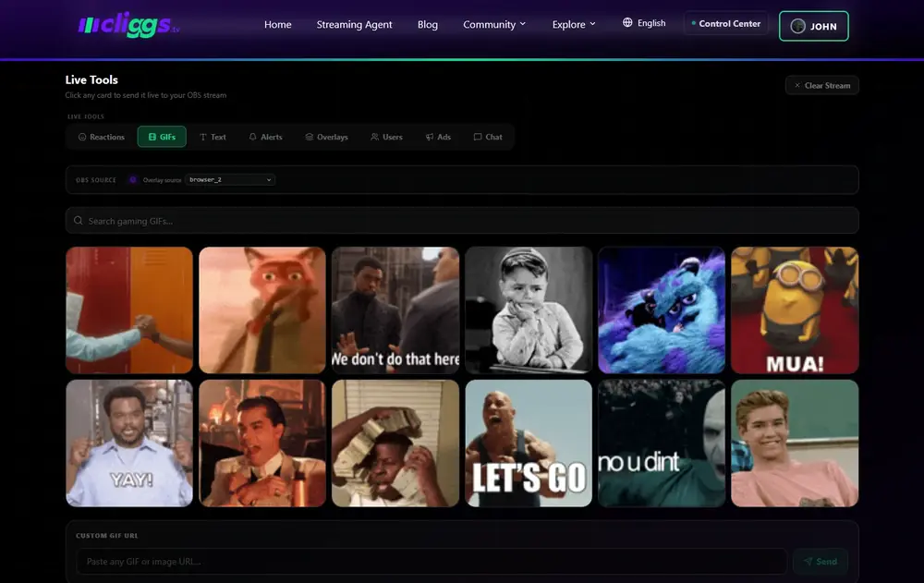
Task: Open Streaming Agent page
Action: 354,24
